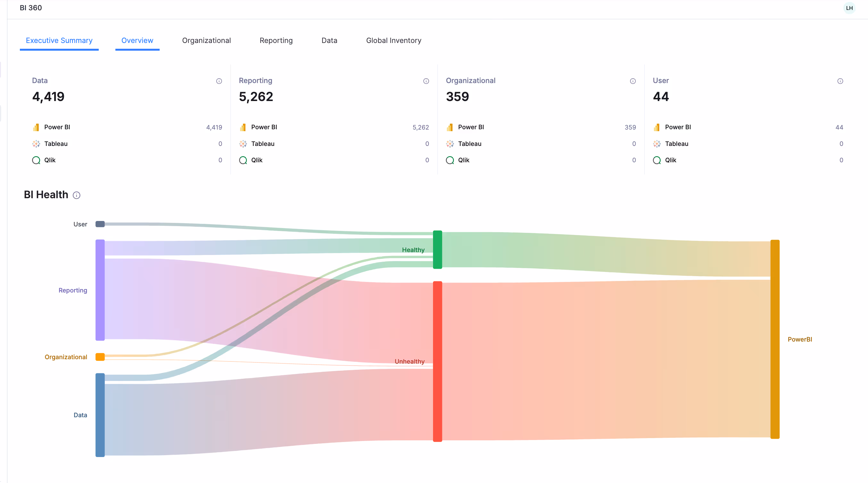Click the BI Health section heading

coord(46,195)
